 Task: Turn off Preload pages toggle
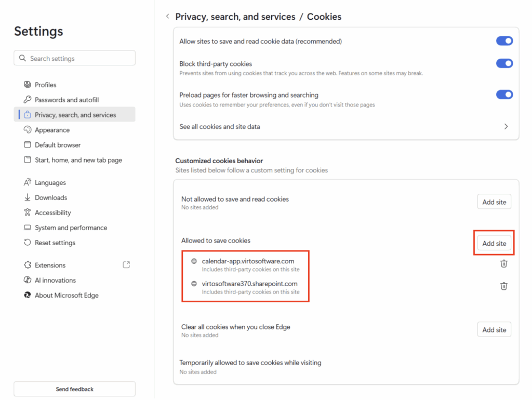[504, 95]
